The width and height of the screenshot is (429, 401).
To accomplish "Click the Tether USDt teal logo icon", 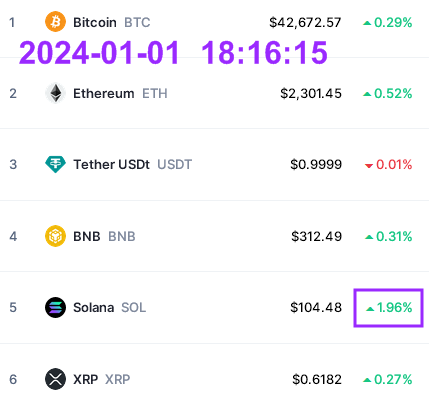I will pos(55,164).
